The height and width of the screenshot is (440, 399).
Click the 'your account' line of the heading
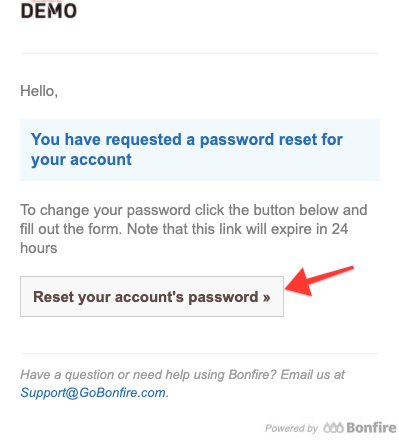tap(81, 160)
